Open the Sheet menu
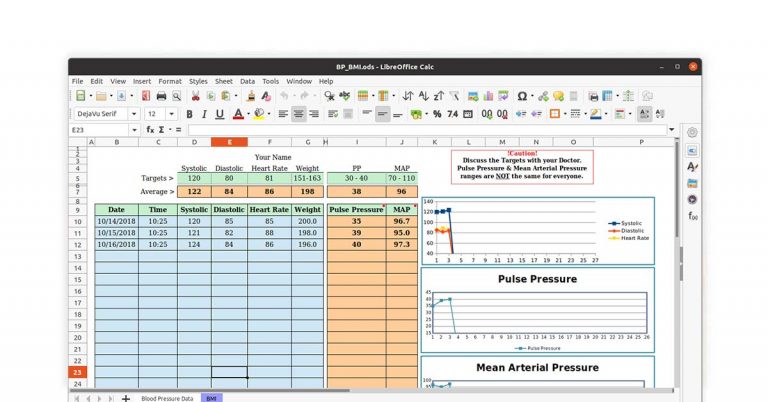This screenshot has height=402, width=768. point(224,81)
